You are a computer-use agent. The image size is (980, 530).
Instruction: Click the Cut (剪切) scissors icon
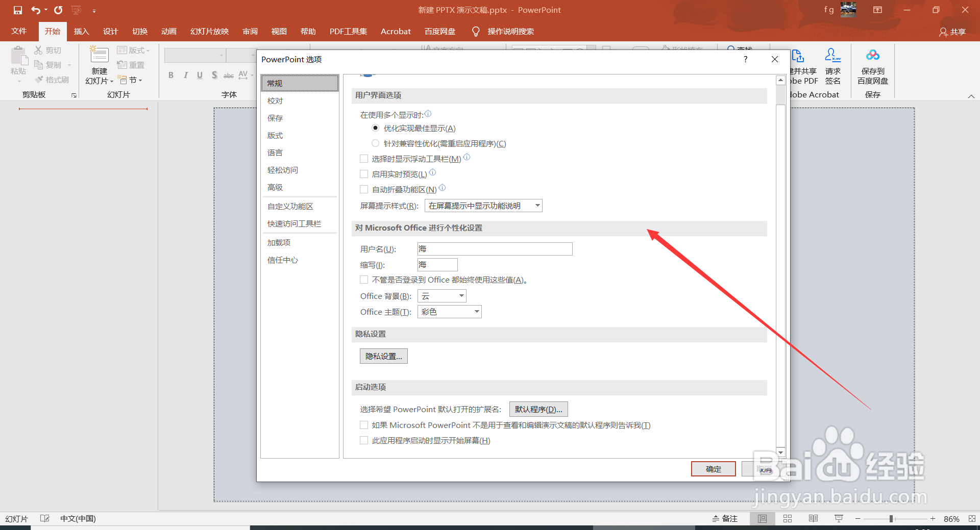[x=38, y=50]
